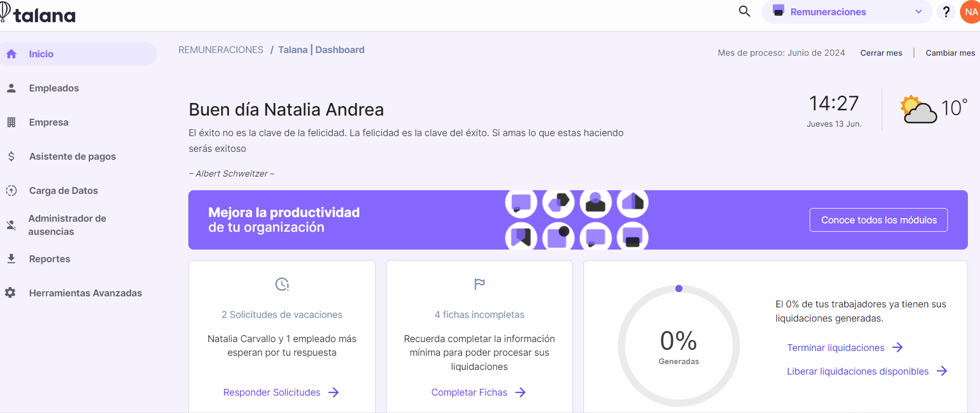The width and height of the screenshot is (980, 413).
Task: Click the Carga de Datos upload icon
Action: pyautogui.click(x=11, y=191)
